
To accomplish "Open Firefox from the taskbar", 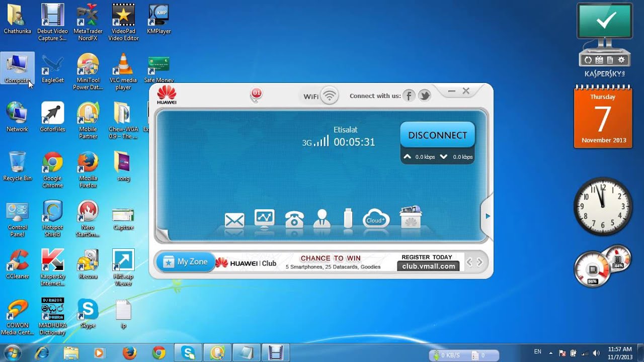I will [x=130, y=352].
